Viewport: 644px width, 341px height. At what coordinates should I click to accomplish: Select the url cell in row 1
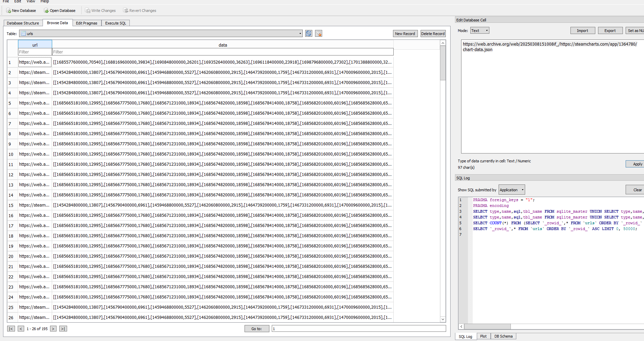click(x=35, y=62)
